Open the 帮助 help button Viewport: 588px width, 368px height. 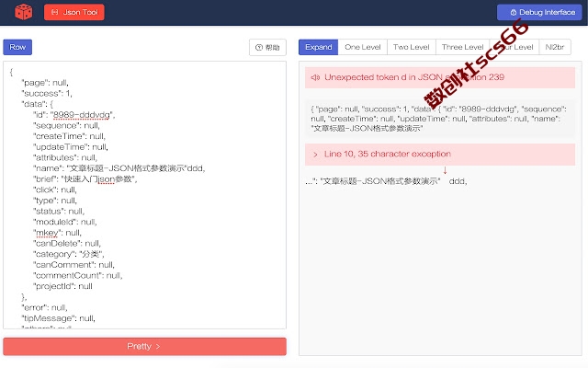click(x=267, y=47)
